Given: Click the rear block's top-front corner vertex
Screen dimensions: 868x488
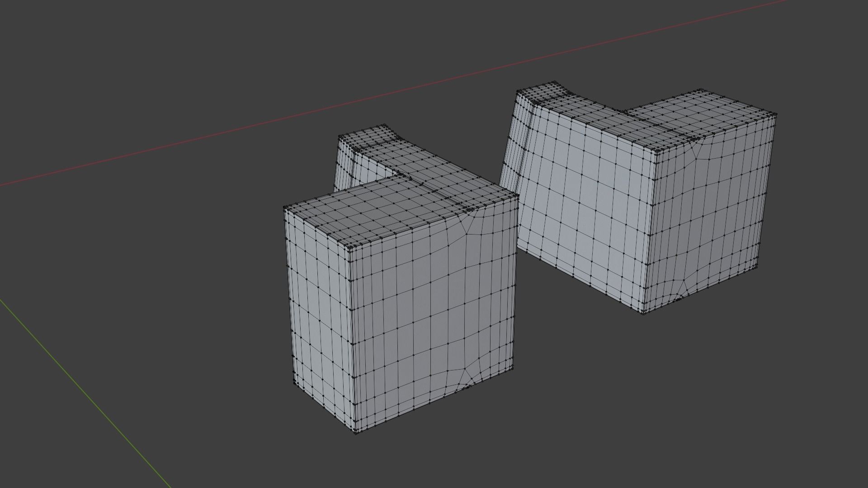Looking at the screenshot, I should 656,151.
